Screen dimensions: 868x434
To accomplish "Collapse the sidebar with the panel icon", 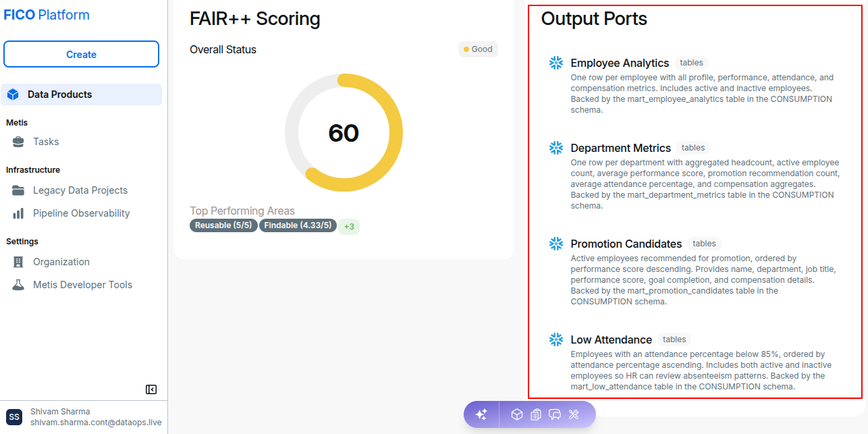I will pos(151,389).
